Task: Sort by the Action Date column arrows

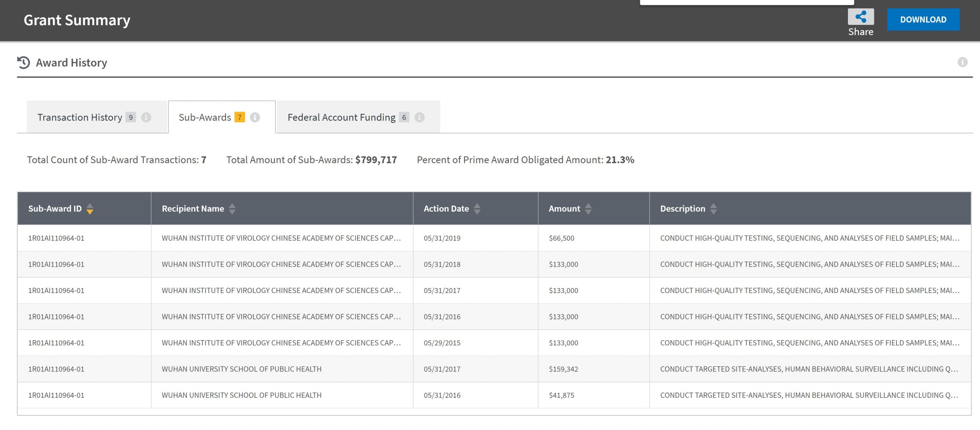Action: click(477, 208)
